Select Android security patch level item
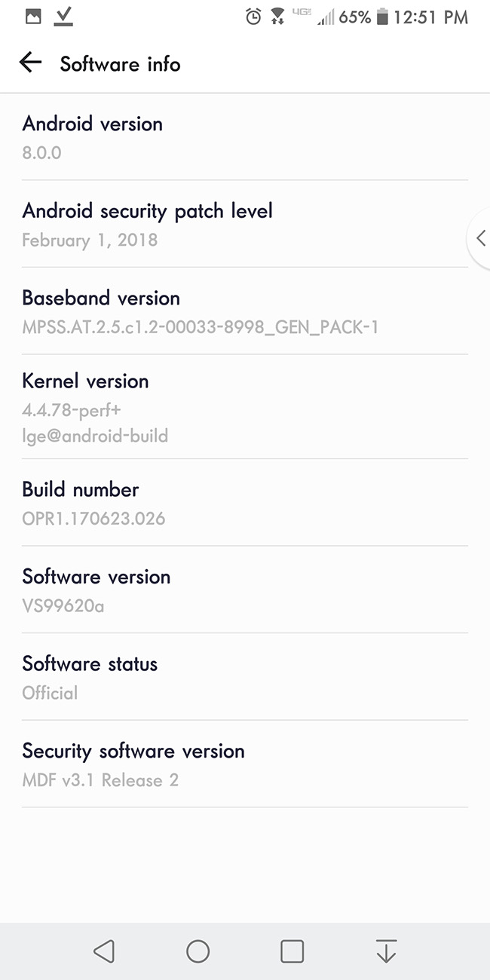The image size is (490, 980). point(245,224)
